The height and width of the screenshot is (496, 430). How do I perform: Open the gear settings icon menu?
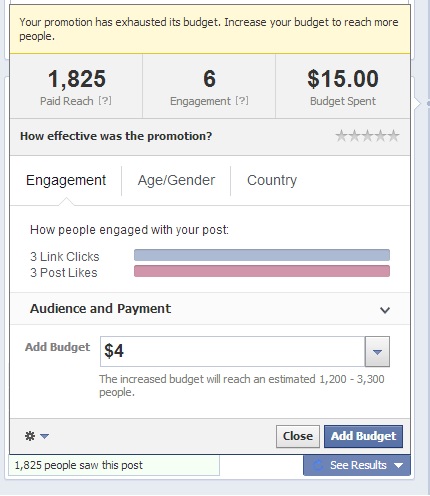point(30,436)
